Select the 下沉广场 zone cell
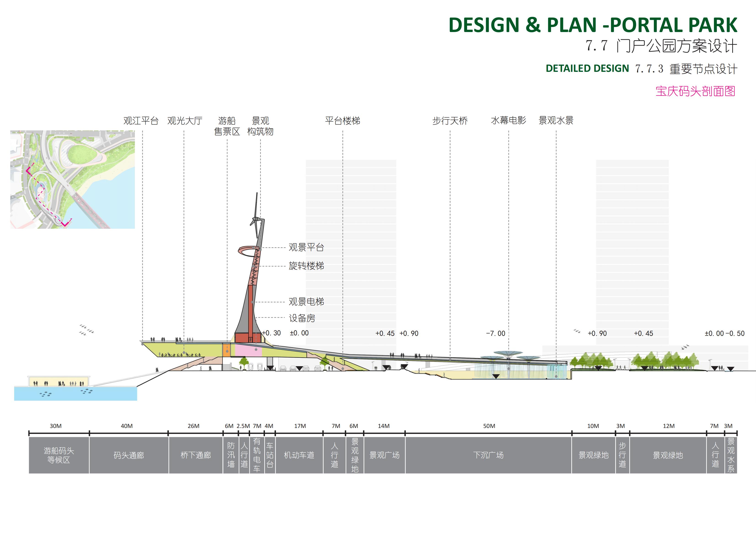Image resolution: width=756 pixels, height=535 pixels. pyautogui.click(x=488, y=455)
